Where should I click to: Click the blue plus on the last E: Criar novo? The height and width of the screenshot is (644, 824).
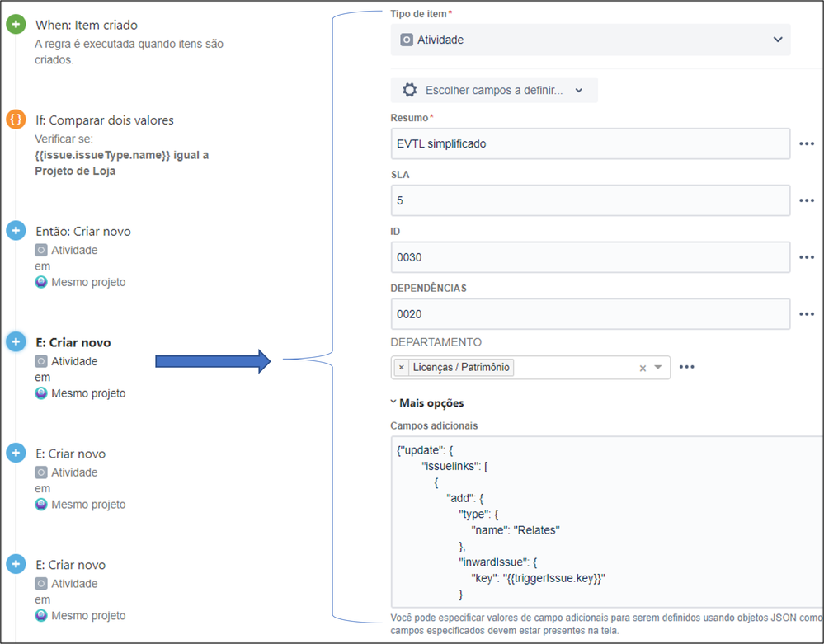pos(16,564)
